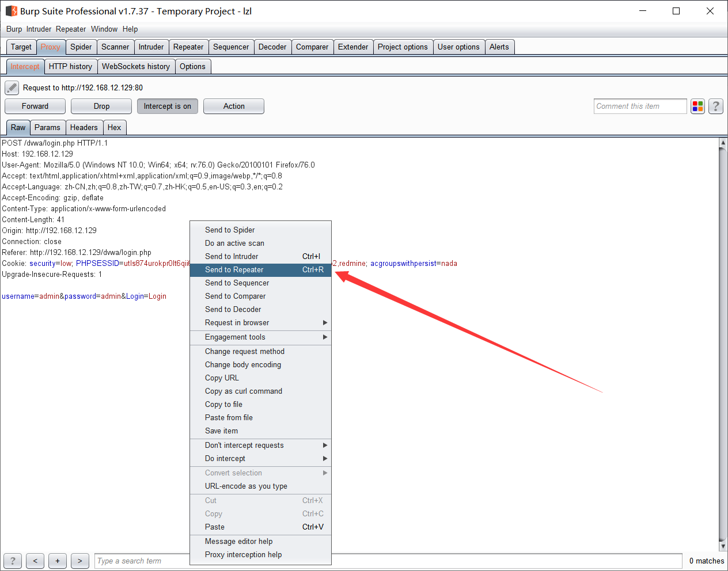The image size is (728, 571).
Task: Select Copy to file
Action: click(x=260, y=404)
